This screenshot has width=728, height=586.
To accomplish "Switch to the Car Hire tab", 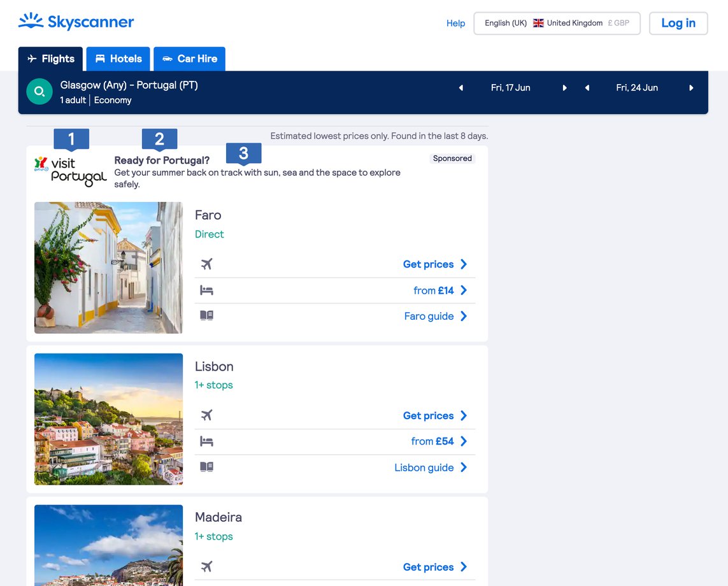I will 189,59.
